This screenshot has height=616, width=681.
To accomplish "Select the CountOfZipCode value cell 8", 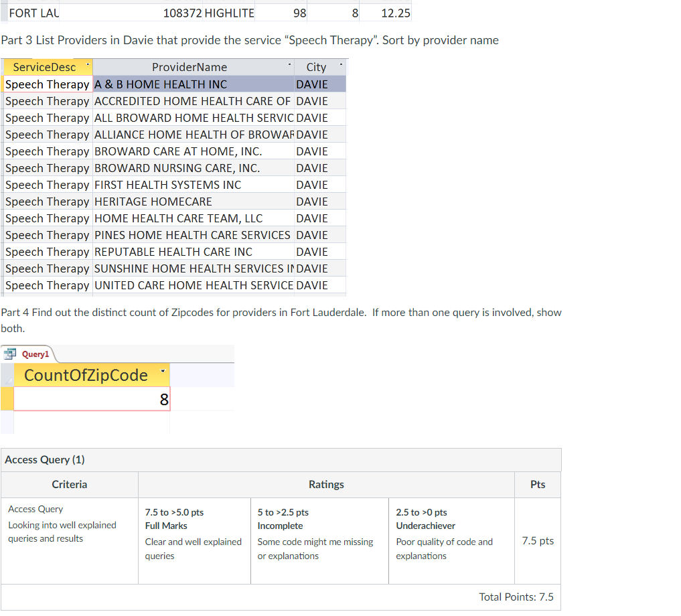I will pyautogui.click(x=92, y=399).
